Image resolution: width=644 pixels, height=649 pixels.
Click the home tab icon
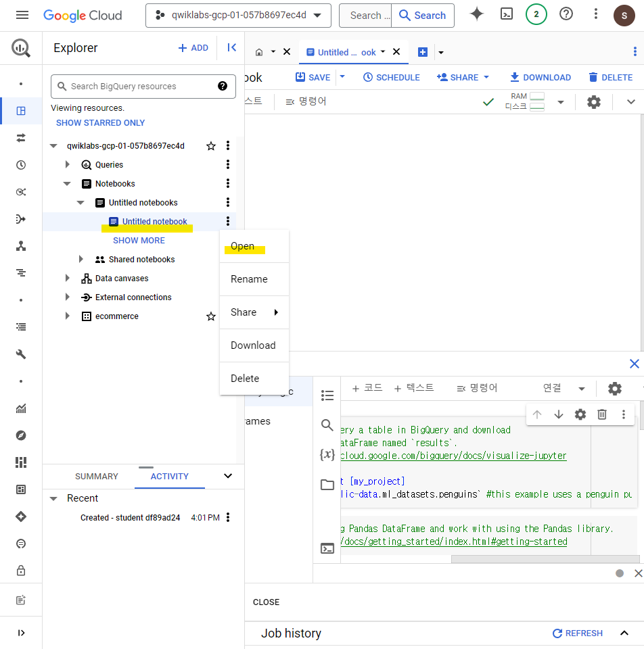259,52
